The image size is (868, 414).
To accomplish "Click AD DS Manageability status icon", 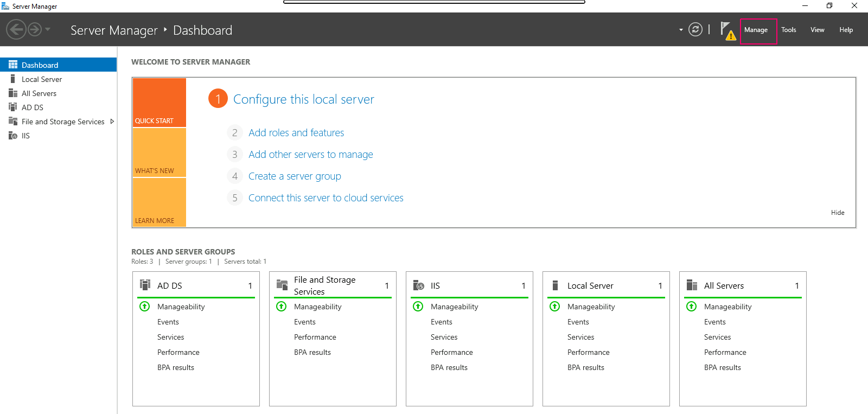I will click(x=145, y=307).
